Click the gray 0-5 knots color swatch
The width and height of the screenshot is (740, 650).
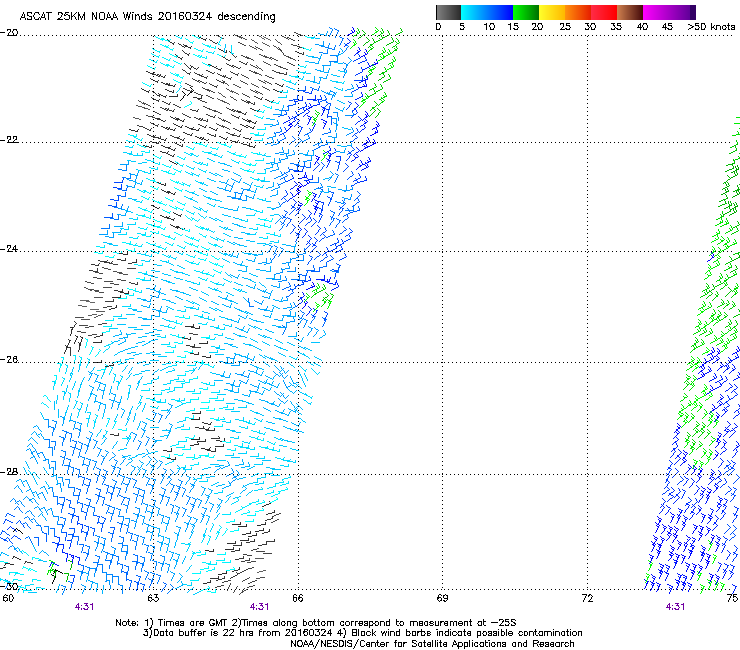(448, 12)
